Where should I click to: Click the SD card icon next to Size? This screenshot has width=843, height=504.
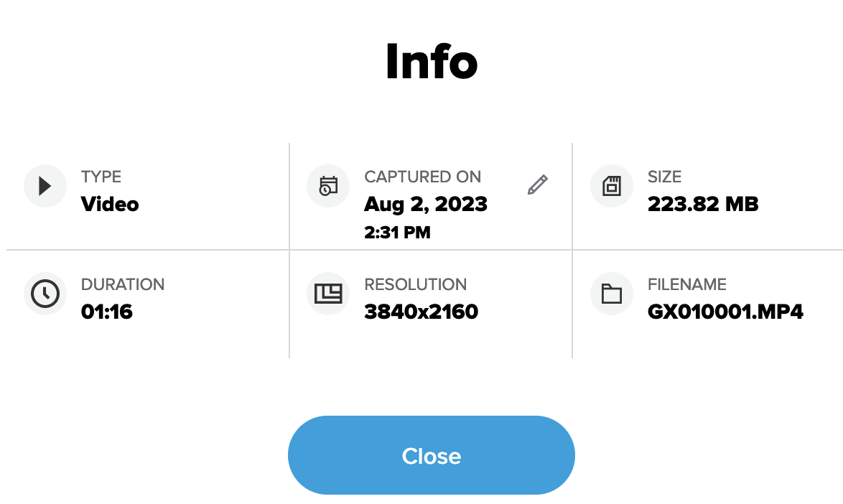pos(611,186)
